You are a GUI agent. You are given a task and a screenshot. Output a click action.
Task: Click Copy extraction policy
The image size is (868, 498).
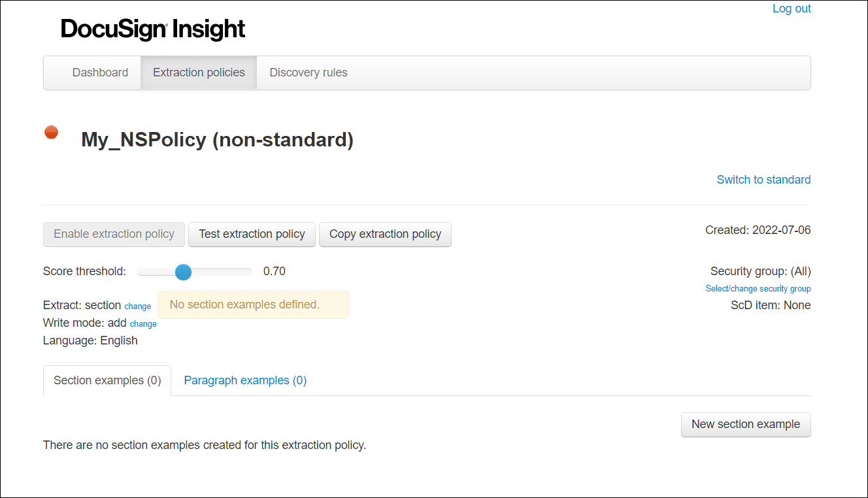click(x=385, y=234)
